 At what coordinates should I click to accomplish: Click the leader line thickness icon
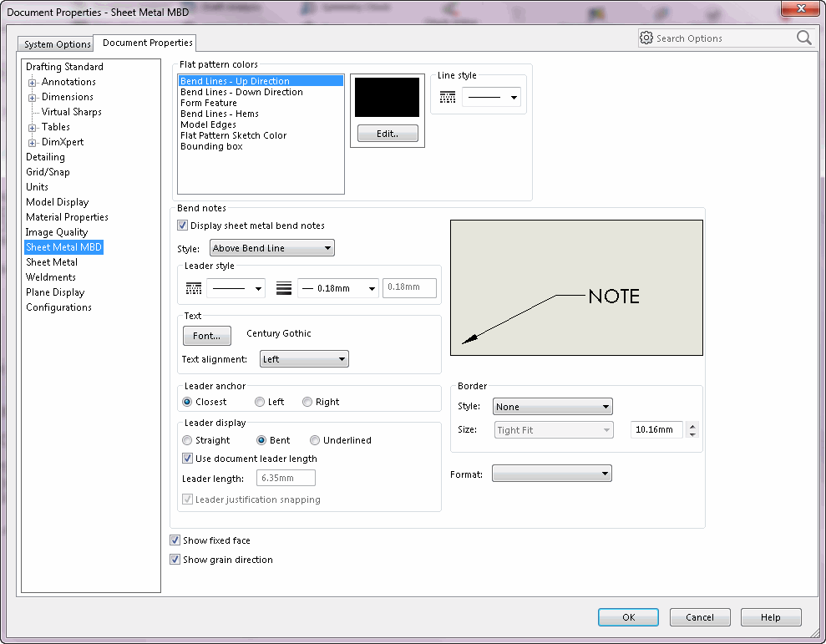[x=284, y=288]
